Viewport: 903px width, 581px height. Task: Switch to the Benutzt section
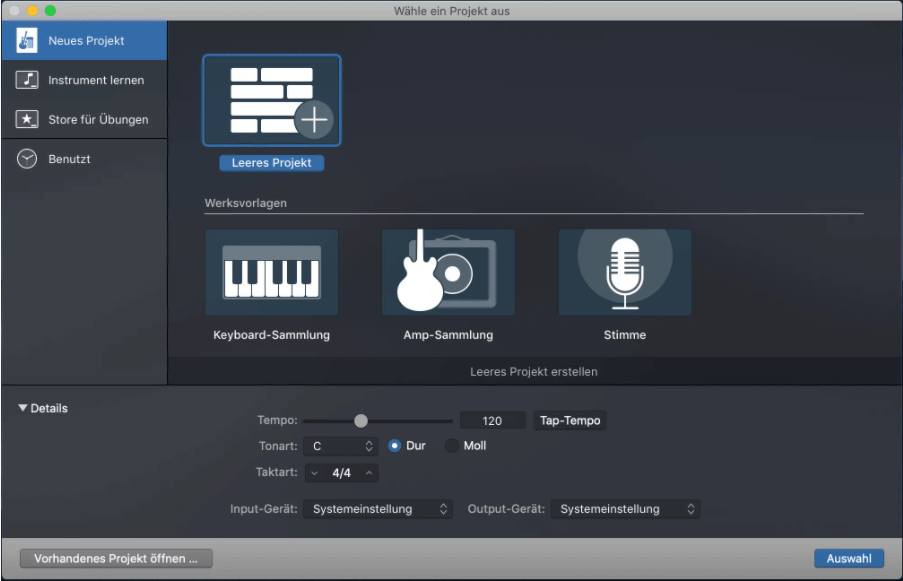70,158
